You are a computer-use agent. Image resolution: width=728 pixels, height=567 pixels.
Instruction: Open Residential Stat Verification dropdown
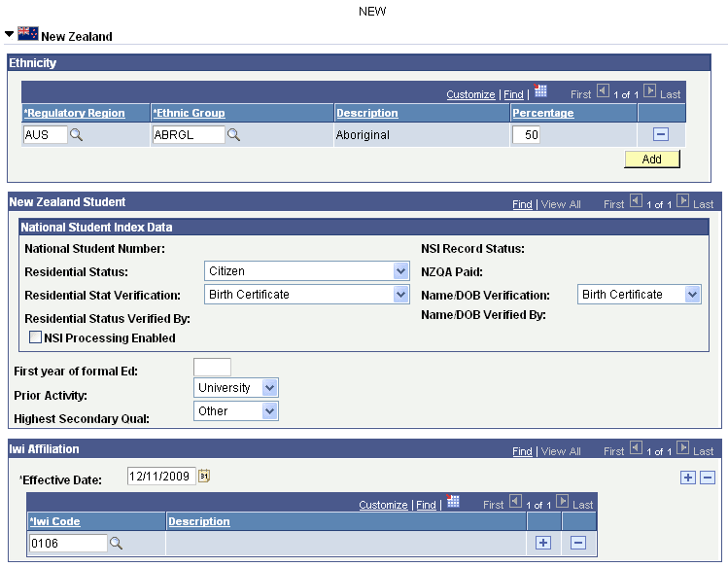307,294
